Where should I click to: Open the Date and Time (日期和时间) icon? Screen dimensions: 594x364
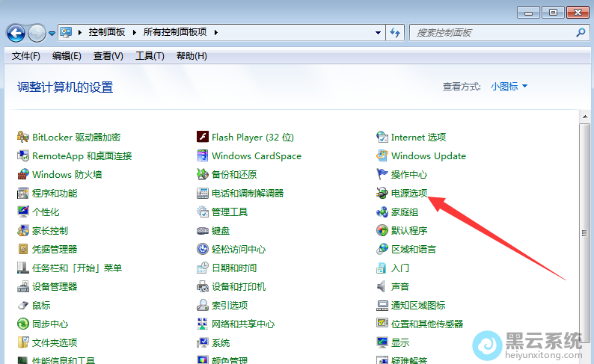203,268
